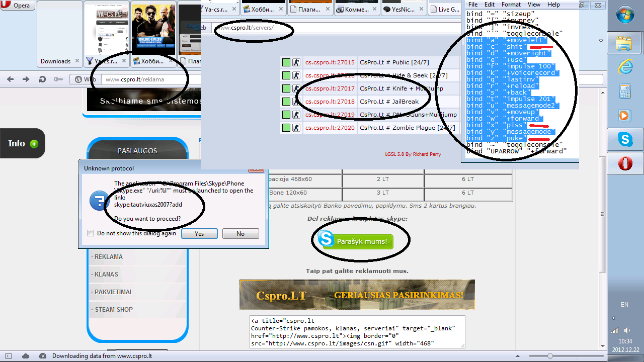The image size is (644, 362).
Task: Go forward with the browser forward arrow
Action: pyautogui.click(x=26, y=79)
